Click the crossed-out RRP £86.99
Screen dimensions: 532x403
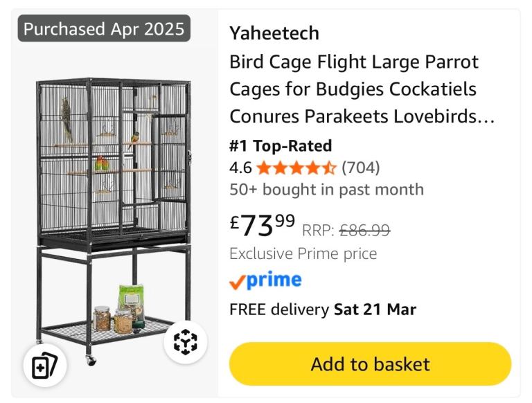pos(364,231)
